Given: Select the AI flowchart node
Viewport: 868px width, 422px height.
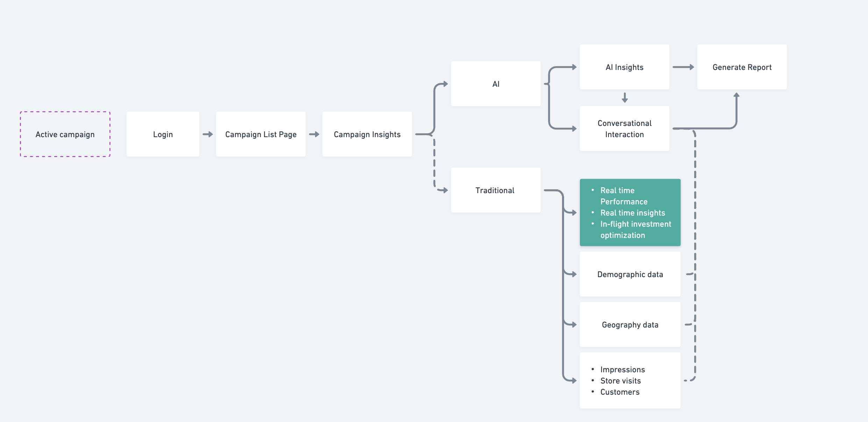Looking at the screenshot, I should click(x=496, y=84).
